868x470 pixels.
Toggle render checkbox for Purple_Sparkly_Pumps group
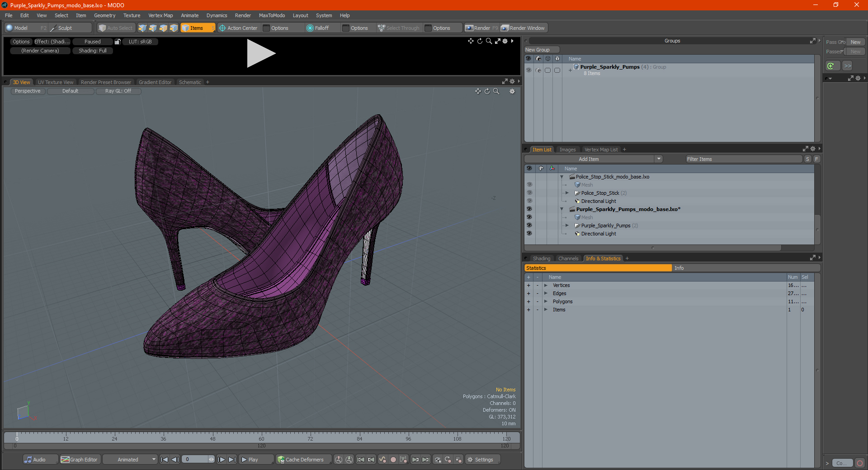click(547, 70)
